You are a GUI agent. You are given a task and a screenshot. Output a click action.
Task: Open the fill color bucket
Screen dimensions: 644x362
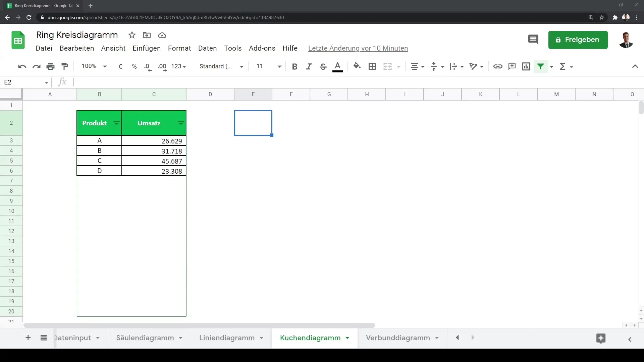coord(357,66)
